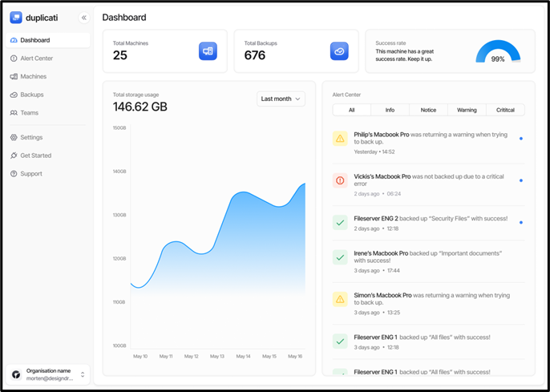Open Fileserver ENG 2 alert link

(376, 218)
